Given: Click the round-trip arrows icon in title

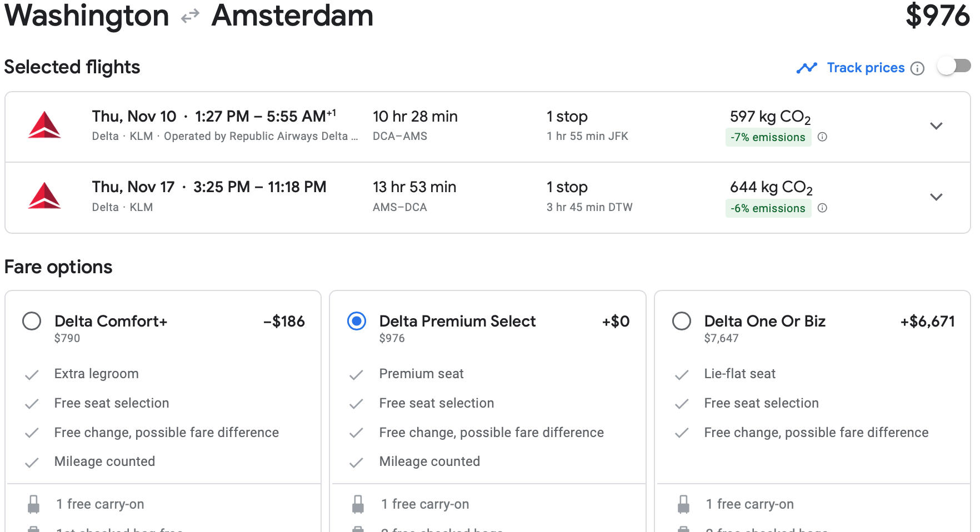Looking at the screenshot, I should pos(190,16).
